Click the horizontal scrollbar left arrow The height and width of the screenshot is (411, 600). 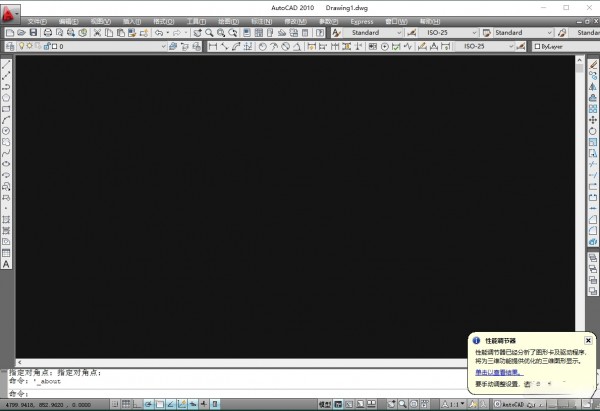pyautogui.click(x=20, y=362)
